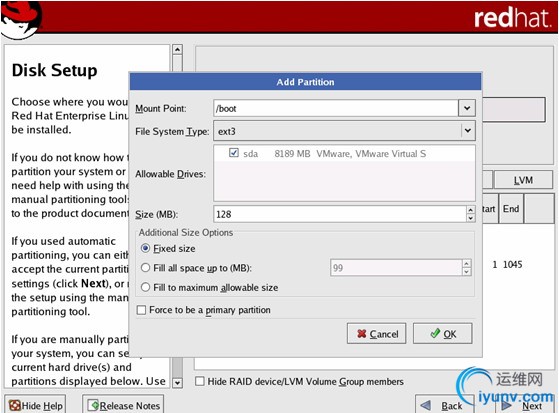
Task: Select the sda 8189 MB drive row
Action: pos(344,153)
